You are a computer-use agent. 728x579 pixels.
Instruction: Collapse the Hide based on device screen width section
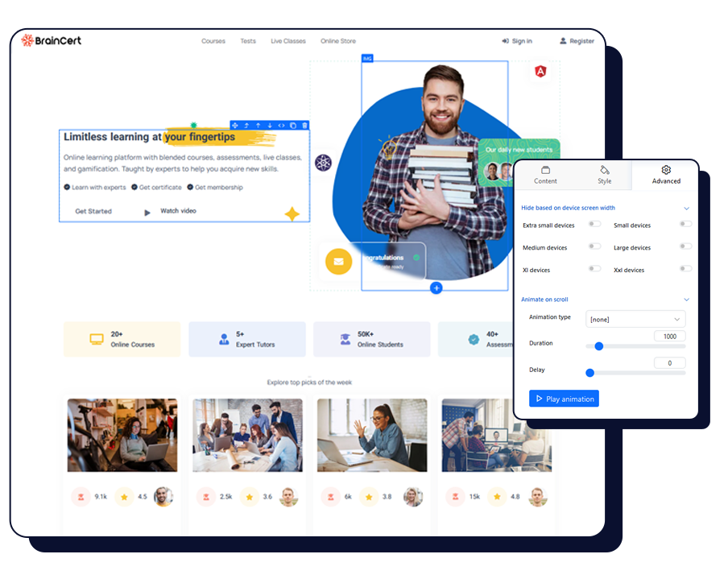click(x=686, y=208)
